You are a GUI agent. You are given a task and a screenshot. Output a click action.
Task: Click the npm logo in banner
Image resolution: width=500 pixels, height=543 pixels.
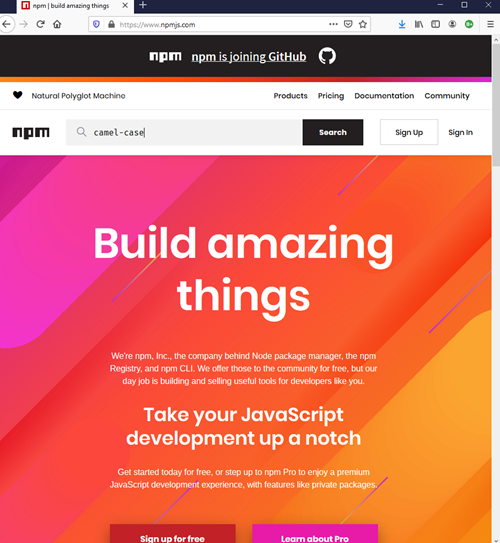[x=165, y=56]
